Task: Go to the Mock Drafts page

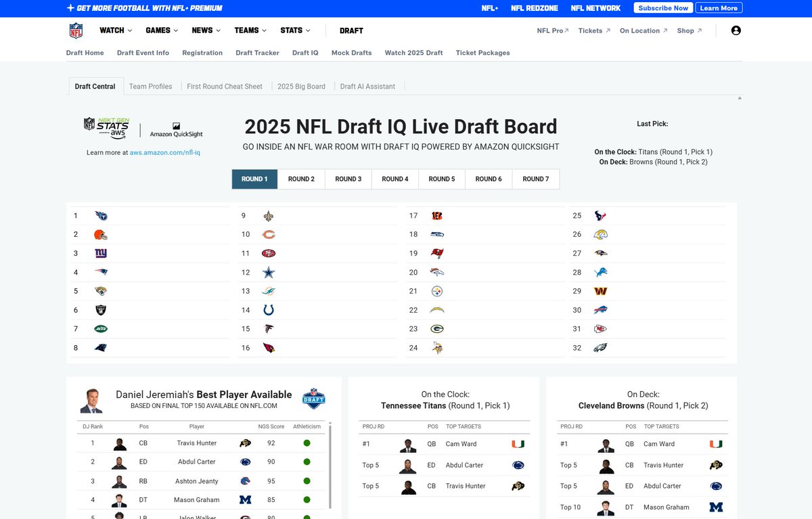Action: pyautogui.click(x=351, y=53)
